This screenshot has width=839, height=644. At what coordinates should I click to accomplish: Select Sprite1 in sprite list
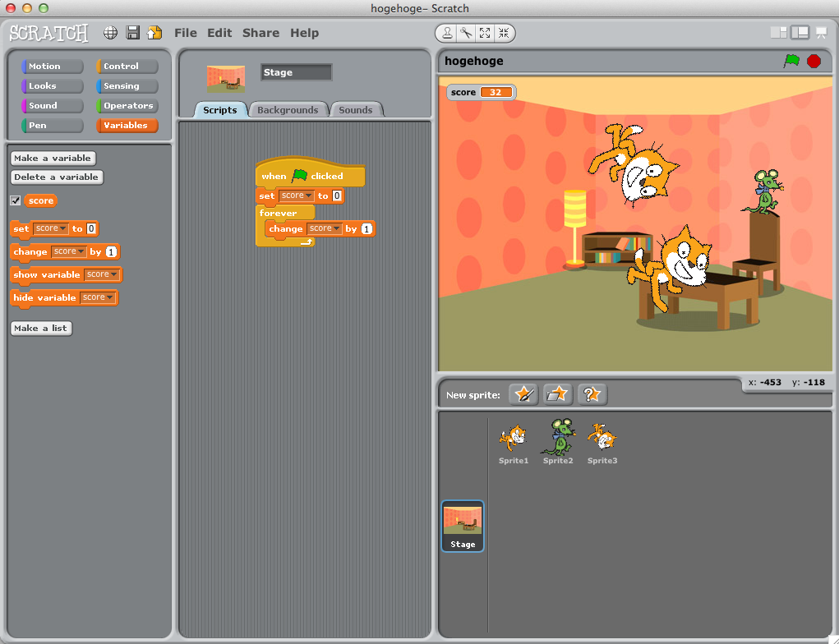[x=513, y=443]
